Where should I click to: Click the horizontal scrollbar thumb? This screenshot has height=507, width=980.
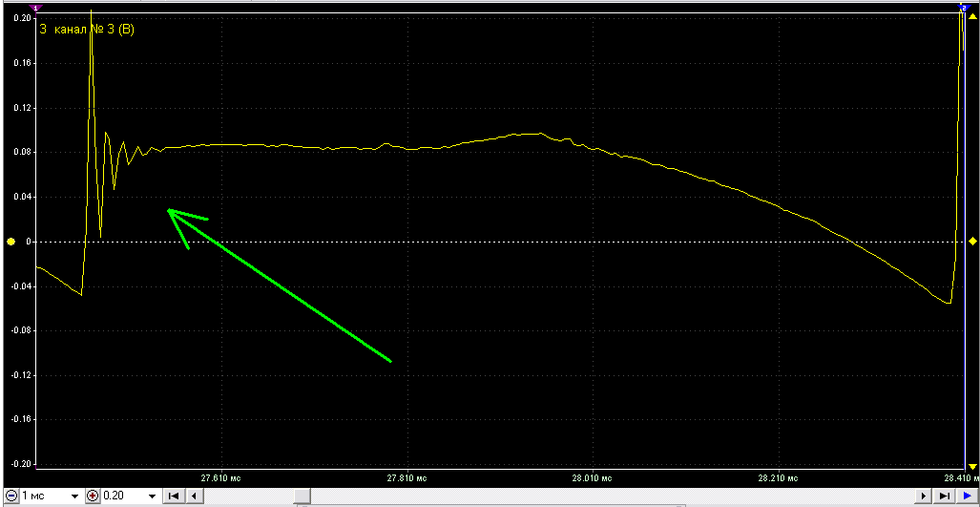click(x=302, y=496)
